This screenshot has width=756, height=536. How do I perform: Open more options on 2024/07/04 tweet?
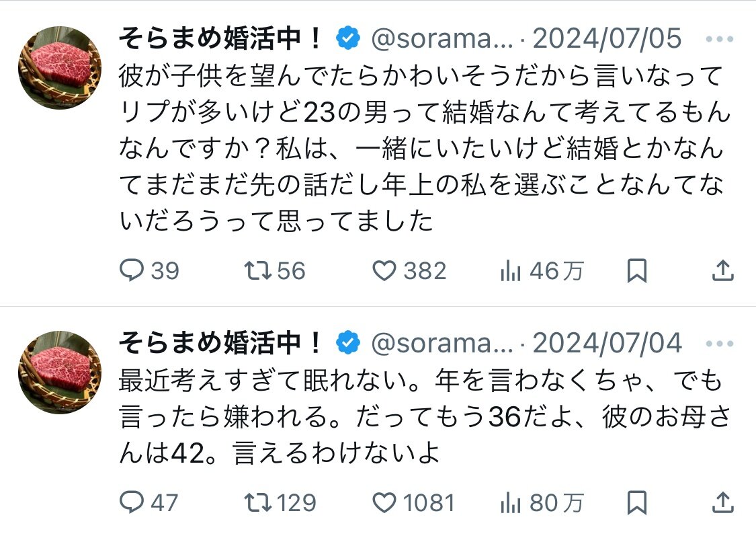(720, 344)
